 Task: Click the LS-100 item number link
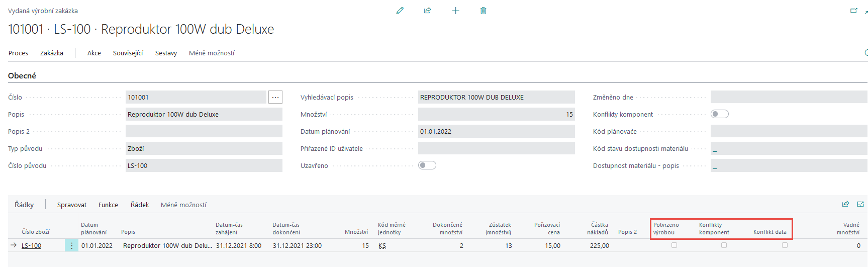31,246
